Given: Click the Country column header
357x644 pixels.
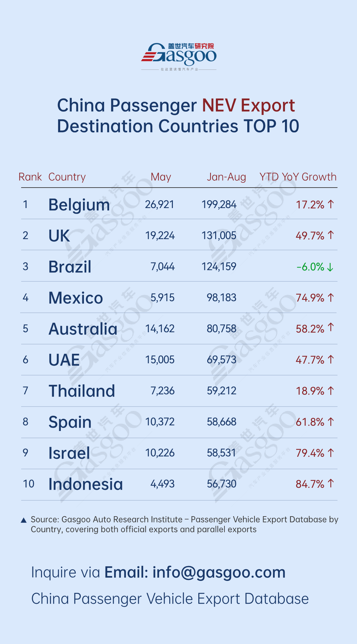Looking at the screenshot, I should pos(67,177).
